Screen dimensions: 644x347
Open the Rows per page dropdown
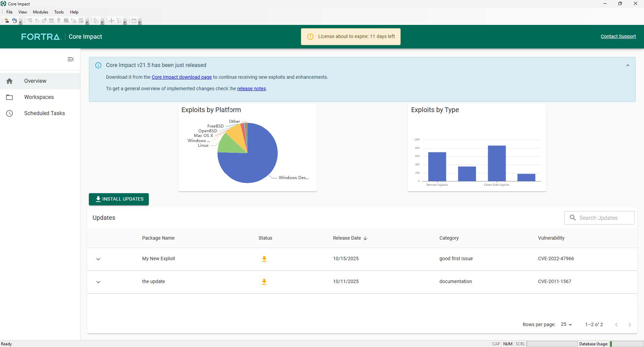click(x=567, y=324)
